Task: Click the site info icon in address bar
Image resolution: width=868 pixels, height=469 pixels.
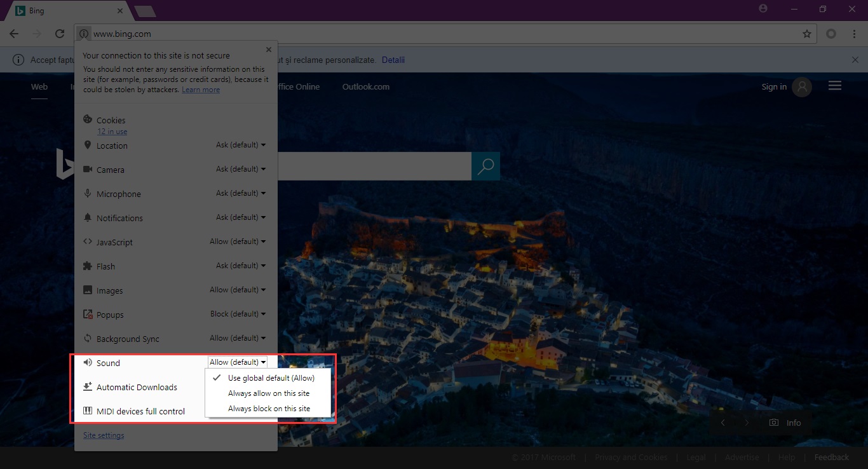Action: [x=83, y=34]
